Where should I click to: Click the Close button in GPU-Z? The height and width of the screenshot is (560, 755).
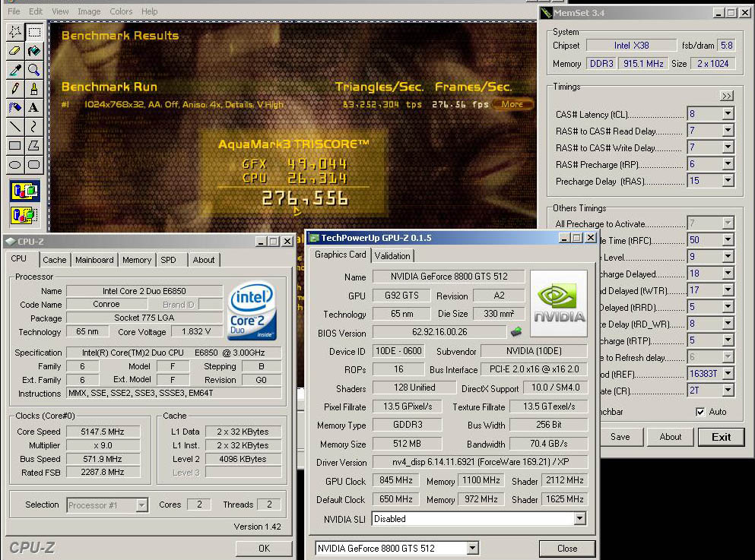(x=567, y=549)
